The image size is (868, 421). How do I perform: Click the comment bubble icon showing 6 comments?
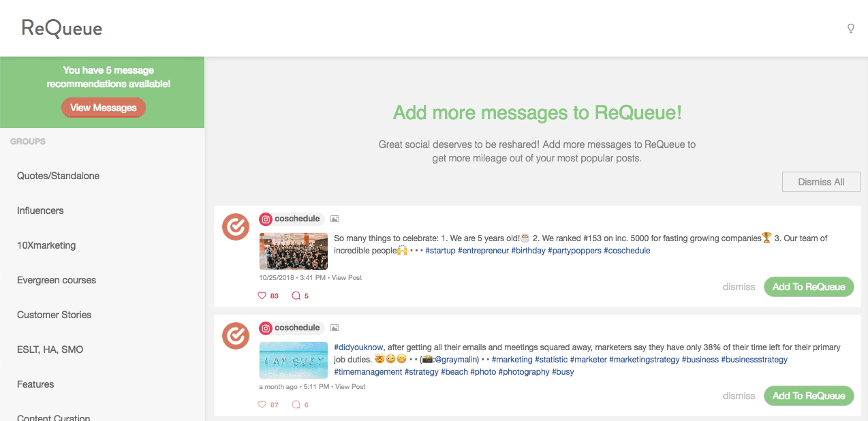click(296, 404)
